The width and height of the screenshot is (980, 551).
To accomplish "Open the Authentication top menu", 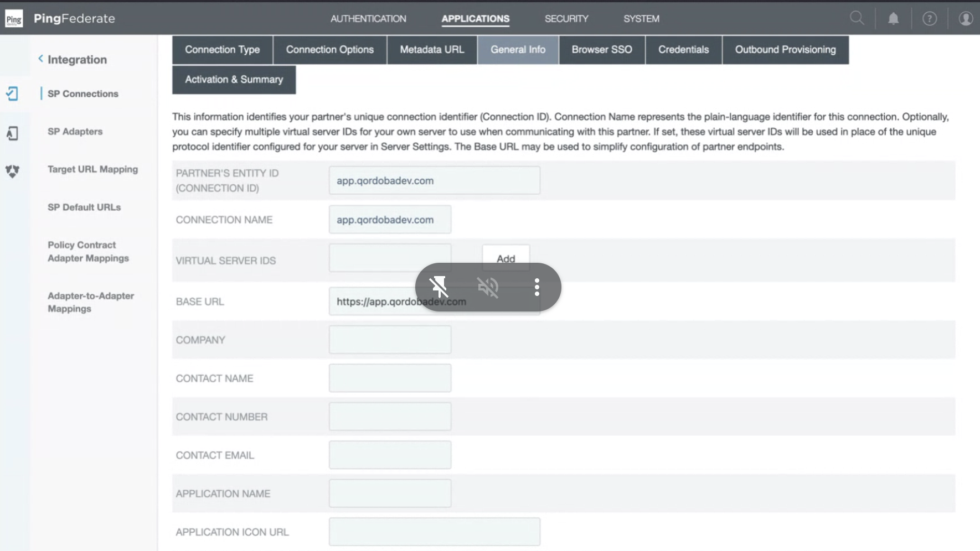I will coord(368,19).
